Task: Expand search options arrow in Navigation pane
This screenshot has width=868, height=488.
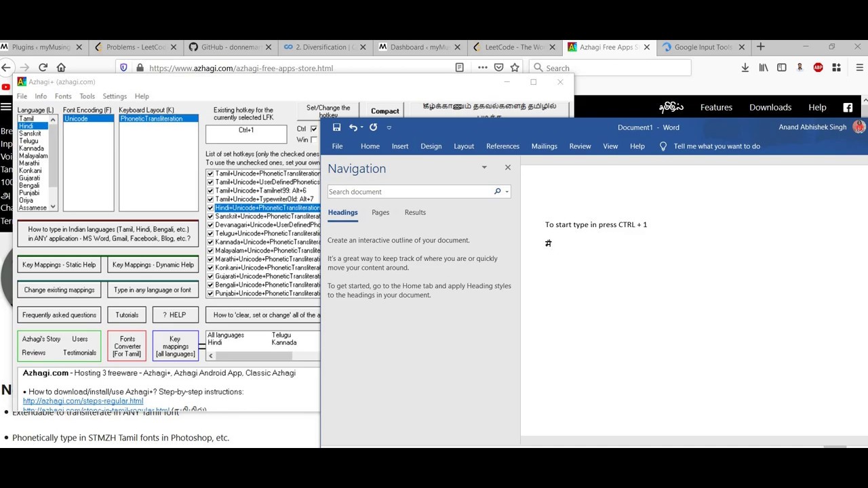Action: [507, 192]
